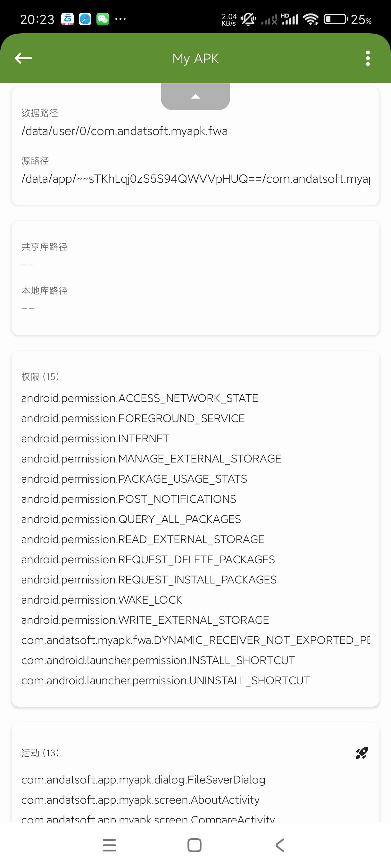The width and height of the screenshot is (391, 868).
Task: Collapse the panel with the up arrow handle
Action: click(x=195, y=97)
